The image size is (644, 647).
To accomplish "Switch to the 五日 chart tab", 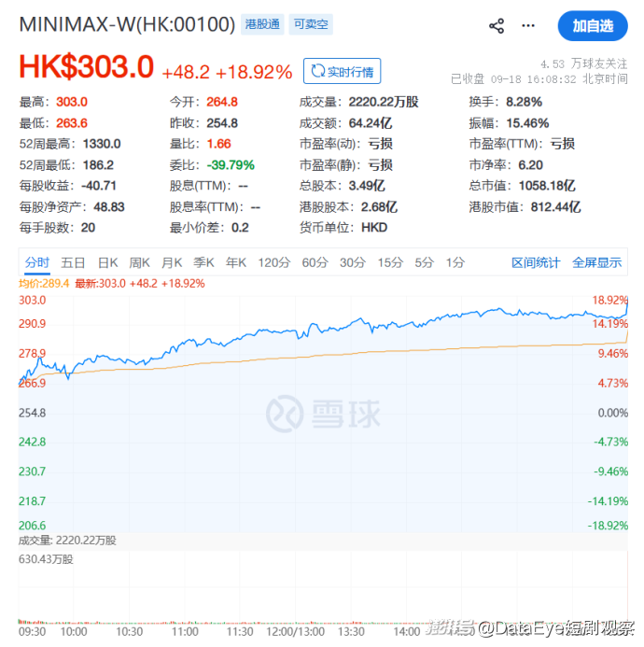I will tap(73, 262).
